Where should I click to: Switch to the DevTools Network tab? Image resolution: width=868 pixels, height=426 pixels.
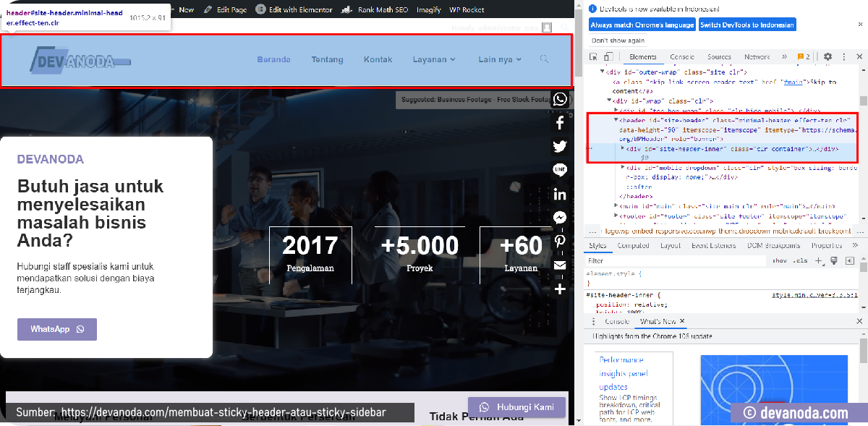point(757,56)
